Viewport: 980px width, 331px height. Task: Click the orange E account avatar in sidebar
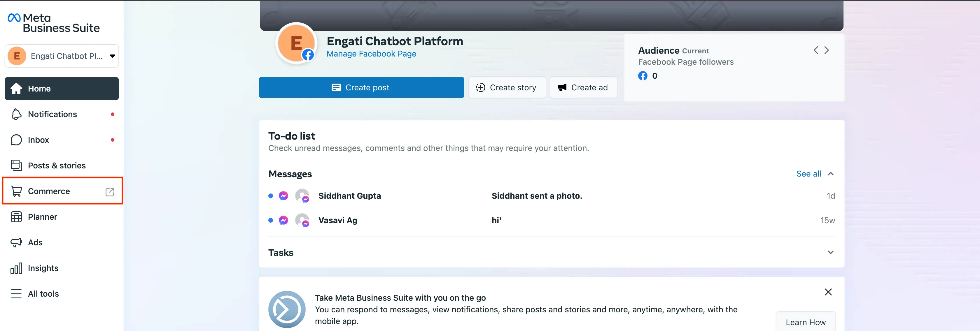17,56
